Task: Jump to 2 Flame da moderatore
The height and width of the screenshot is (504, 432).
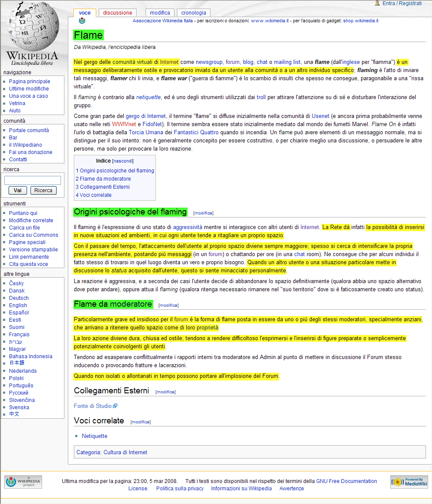Action: [103, 179]
